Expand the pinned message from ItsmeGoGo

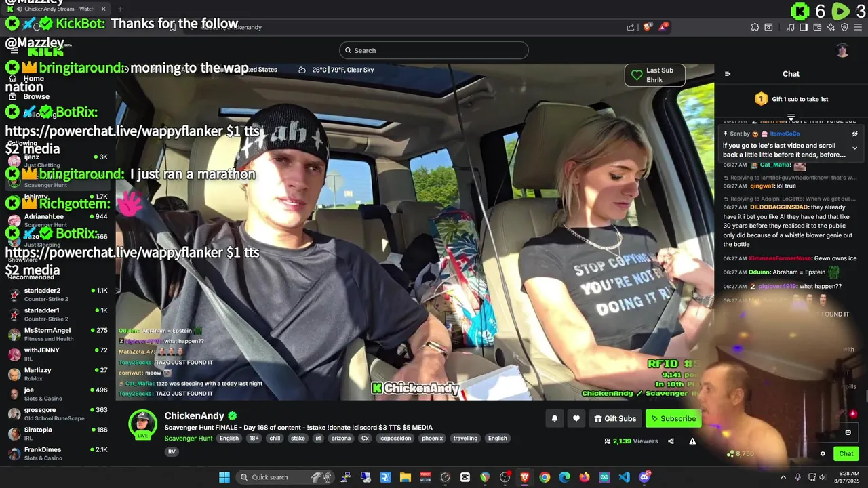click(854, 148)
